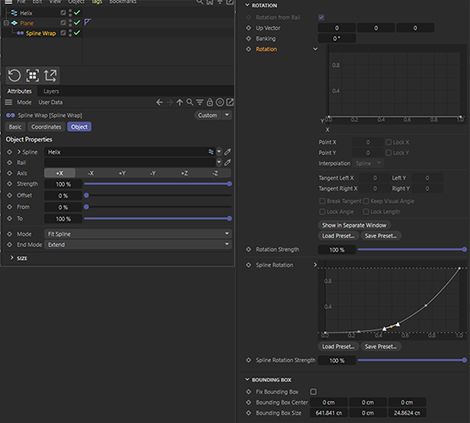The image size is (470, 423).
Task: Click the up arrow in Attributes toolbar
Action: tap(180, 102)
